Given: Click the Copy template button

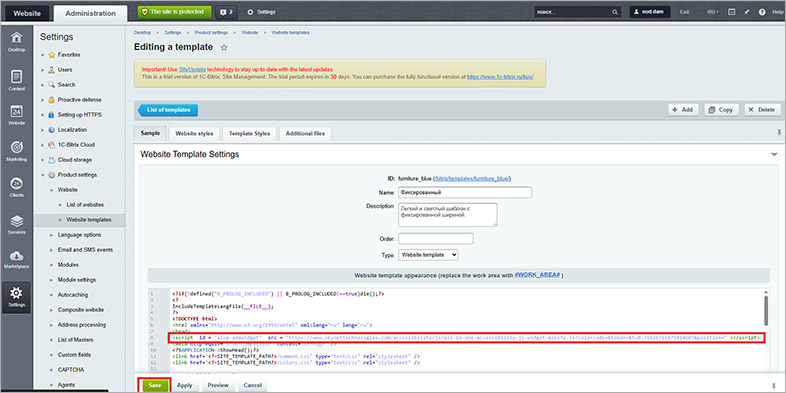Looking at the screenshot, I should pos(721,110).
